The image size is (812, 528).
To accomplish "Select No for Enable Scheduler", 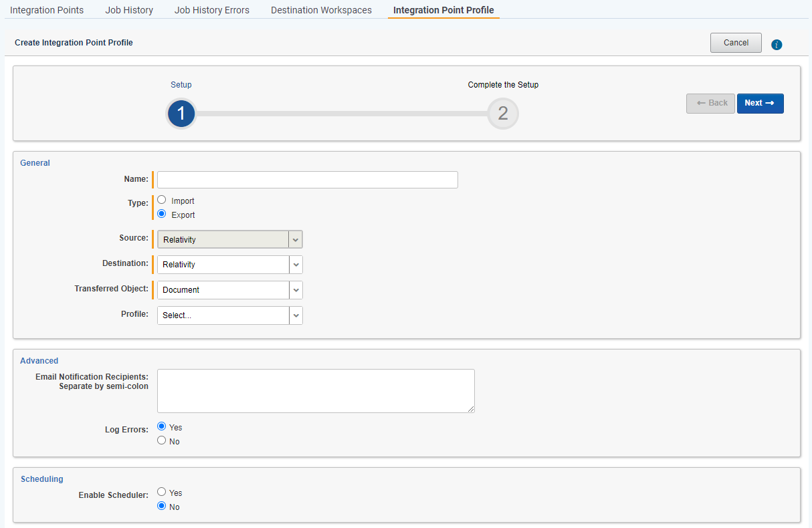I will 161,506.
